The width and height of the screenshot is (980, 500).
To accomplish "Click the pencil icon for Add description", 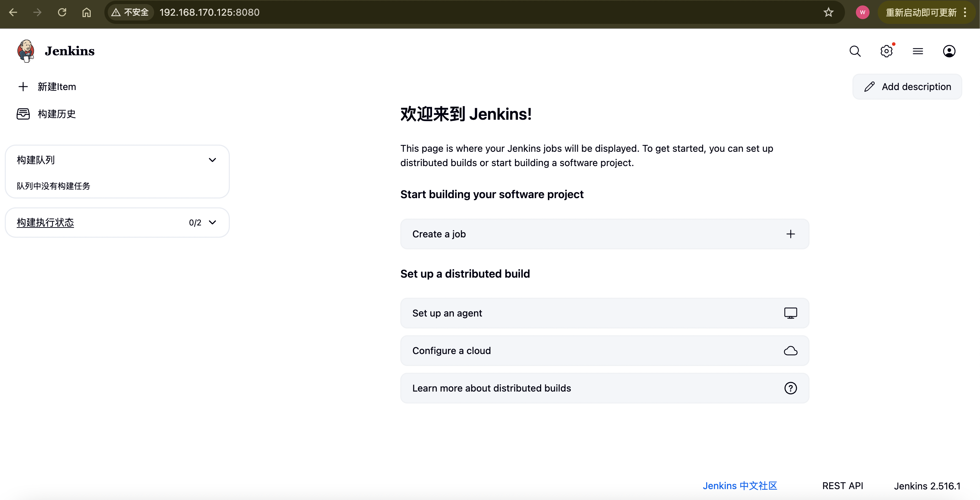I will tap(869, 87).
